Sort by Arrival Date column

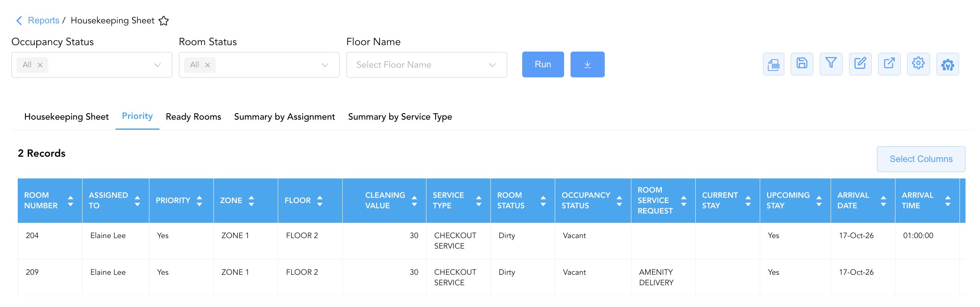(883, 201)
